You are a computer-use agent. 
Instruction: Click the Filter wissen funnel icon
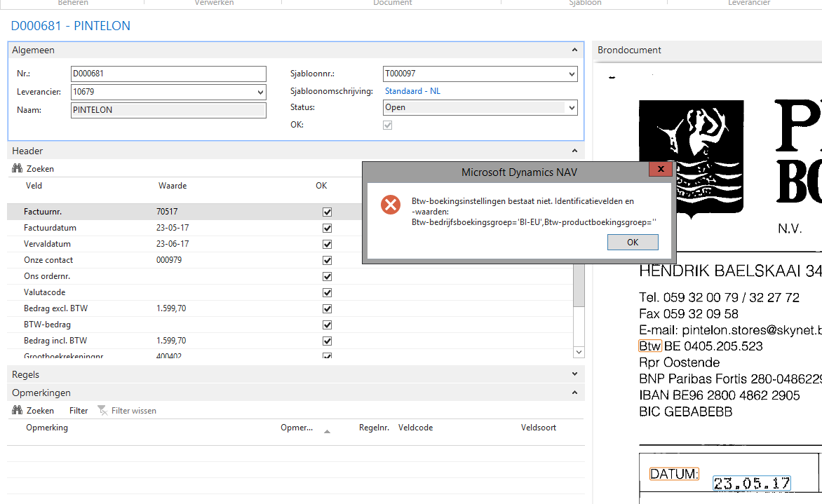pos(102,411)
